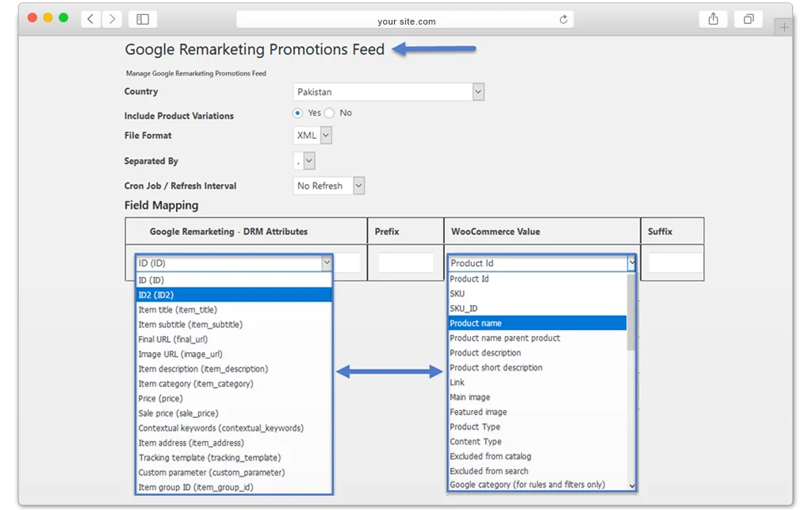Choose Item description (item_description) option
812x510 pixels.
pos(234,369)
